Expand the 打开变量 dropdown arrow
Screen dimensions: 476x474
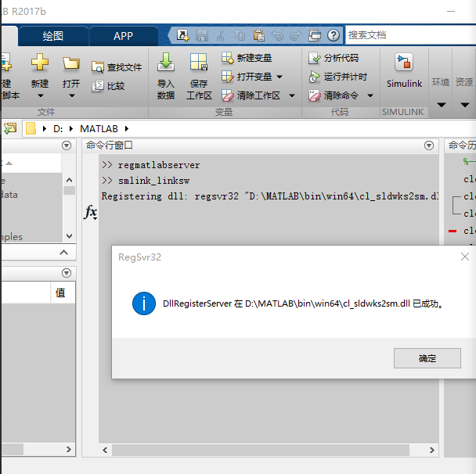pyautogui.click(x=279, y=77)
